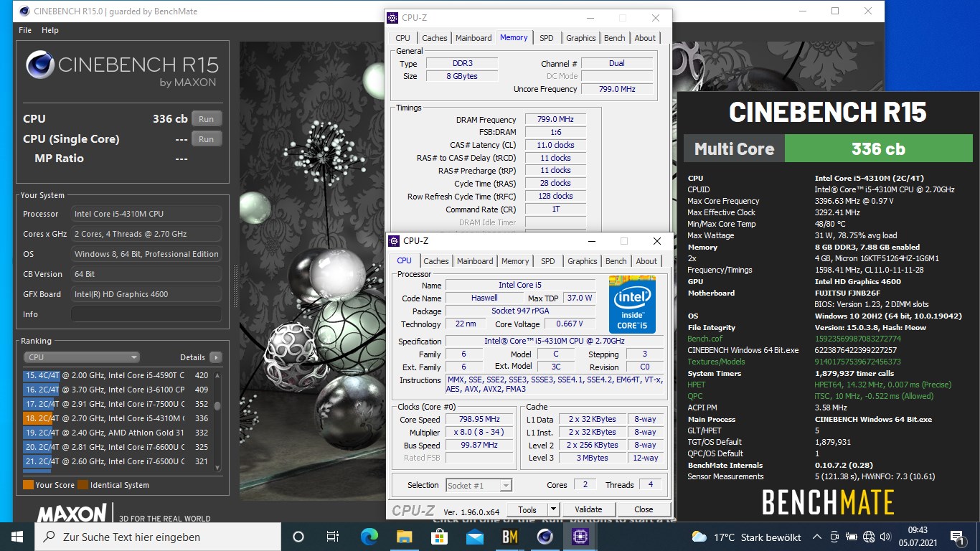This screenshot has width=980, height=551.
Task: Open Caches tab in lower CPU-Z window
Action: [436, 261]
